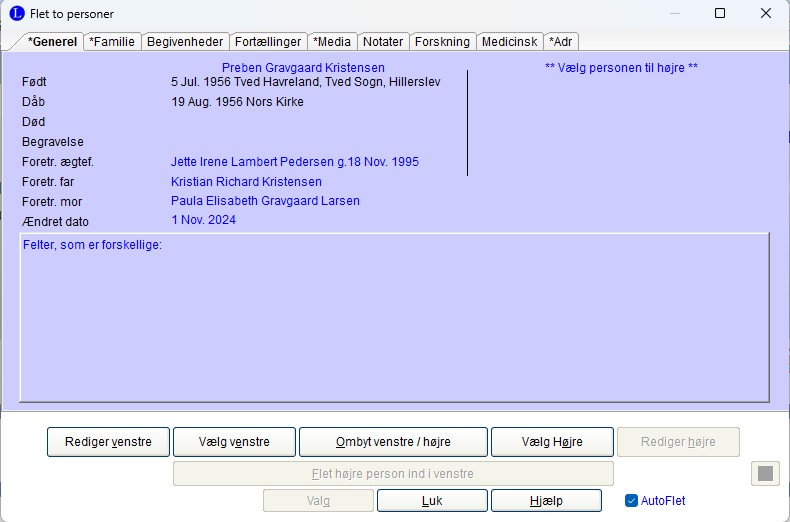Select the Adr tab

(561, 42)
